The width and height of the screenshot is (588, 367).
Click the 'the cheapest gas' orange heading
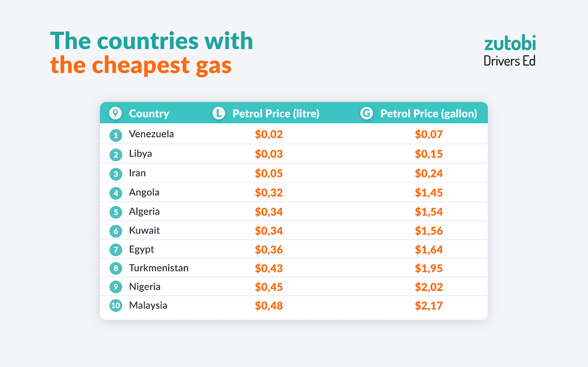[141, 65]
